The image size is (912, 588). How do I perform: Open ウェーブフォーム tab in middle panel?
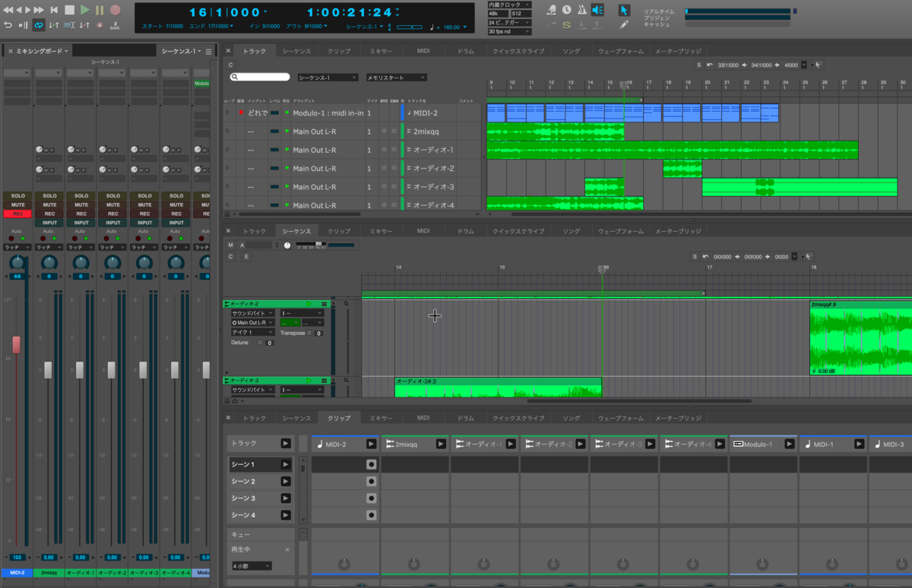[621, 231]
